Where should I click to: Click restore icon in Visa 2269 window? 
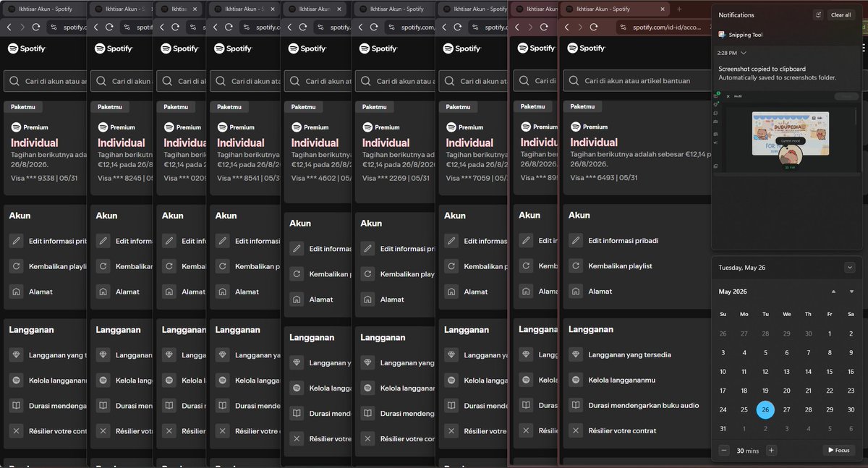367,274
